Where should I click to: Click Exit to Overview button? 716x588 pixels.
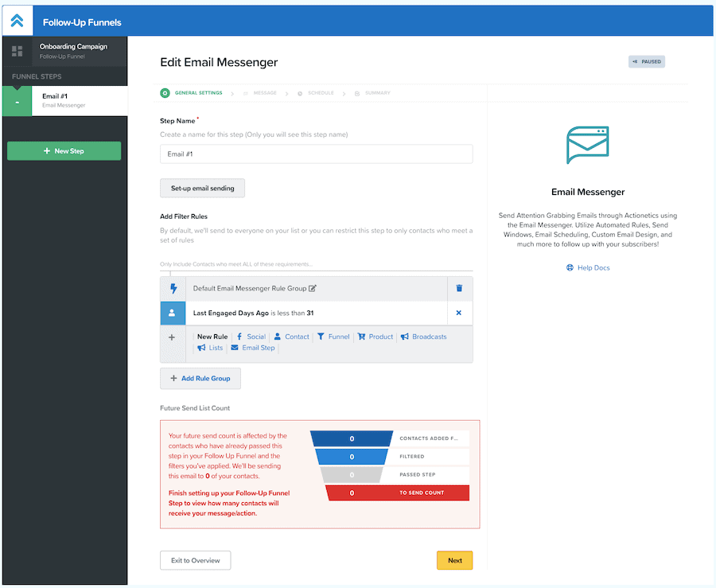tap(196, 561)
